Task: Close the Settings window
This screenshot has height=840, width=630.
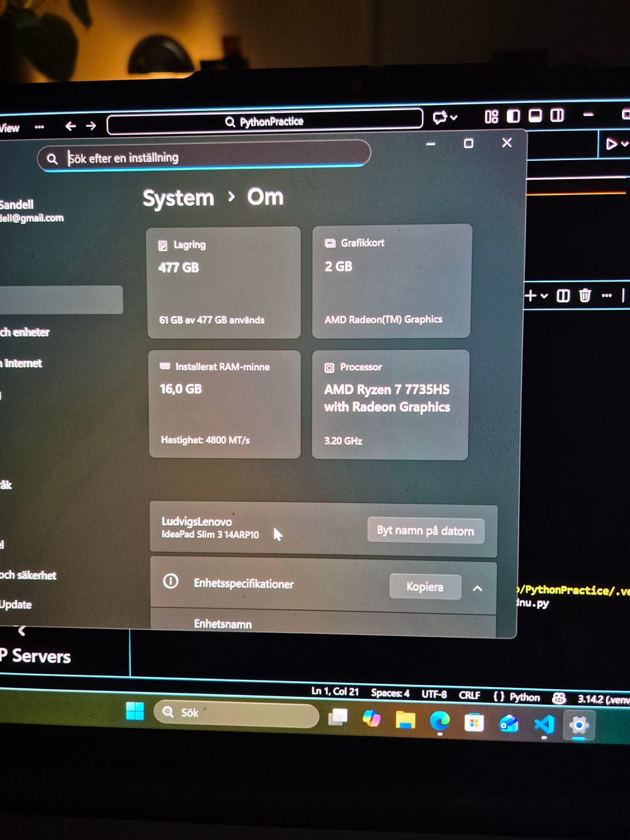Action: [x=507, y=142]
